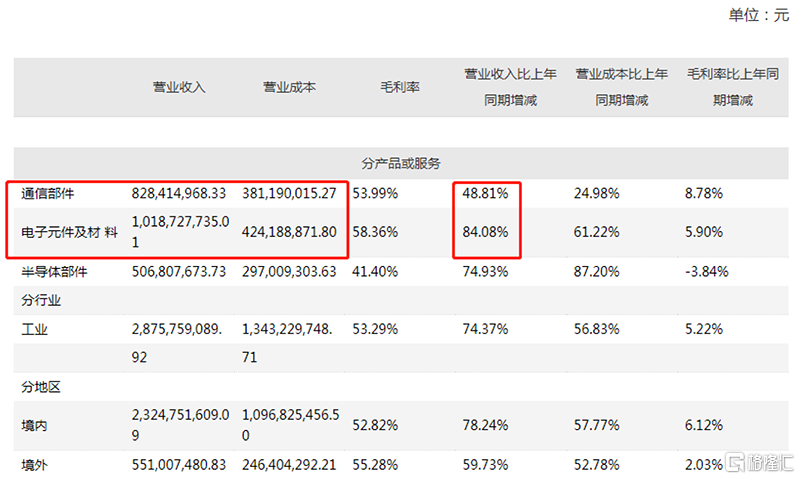Viewport: 800px width, 479px height.
Task: Select the 半导体部件 row label
Action: click(54, 271)
